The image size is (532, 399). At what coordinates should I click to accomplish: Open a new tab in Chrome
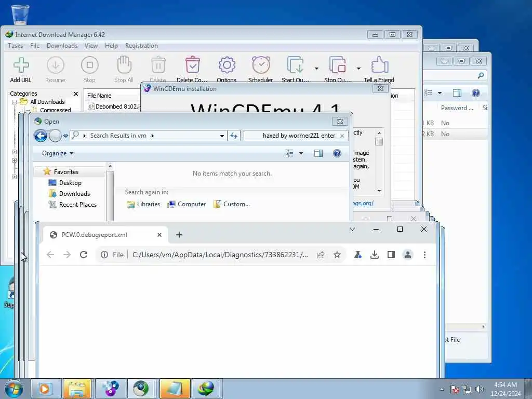pyautogui.click(x=179, y=235)
